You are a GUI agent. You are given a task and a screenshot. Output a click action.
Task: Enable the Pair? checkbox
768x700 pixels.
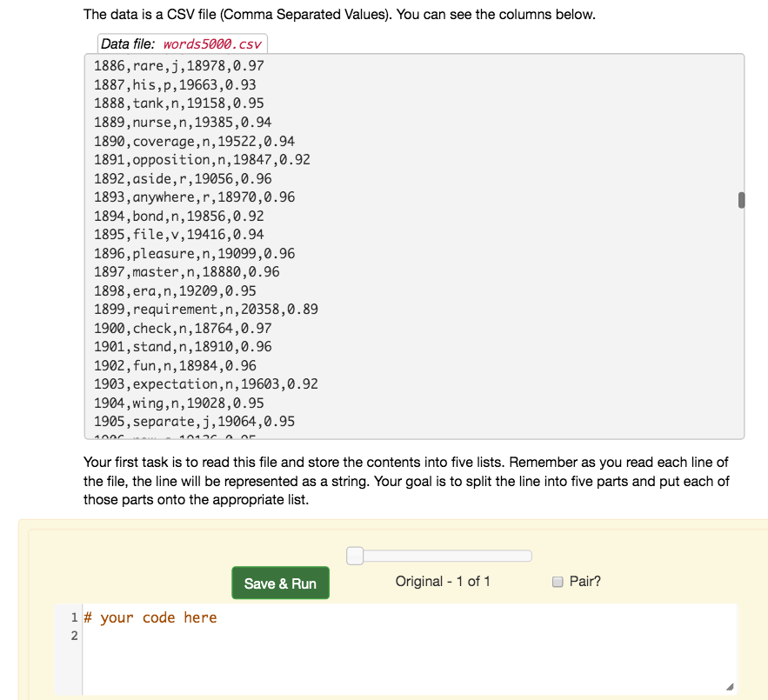558,581
